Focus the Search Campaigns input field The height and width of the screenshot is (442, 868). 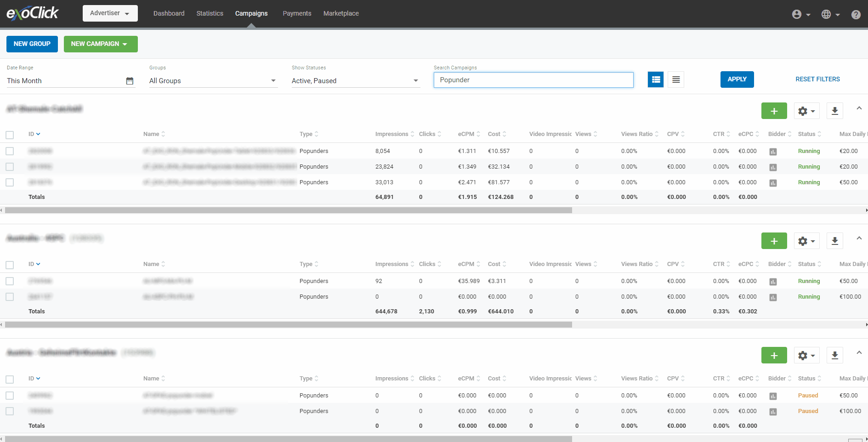(533, 80)
